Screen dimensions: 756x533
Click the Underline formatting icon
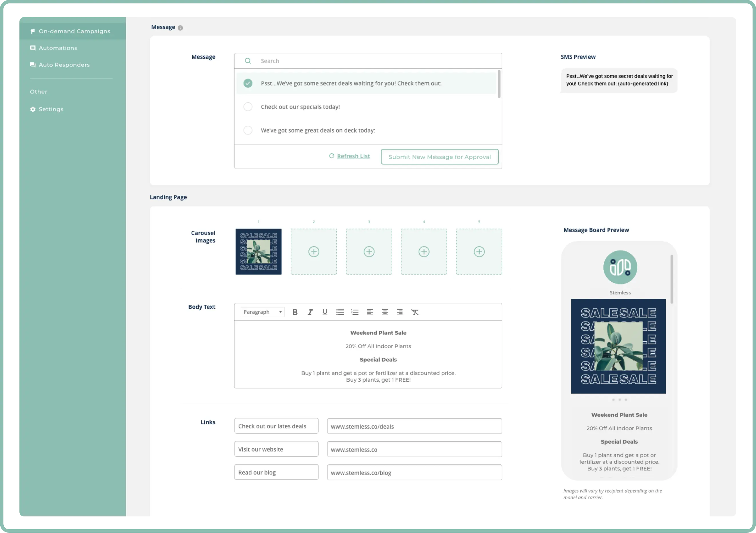pyautogui.click(x=325, y=312)
